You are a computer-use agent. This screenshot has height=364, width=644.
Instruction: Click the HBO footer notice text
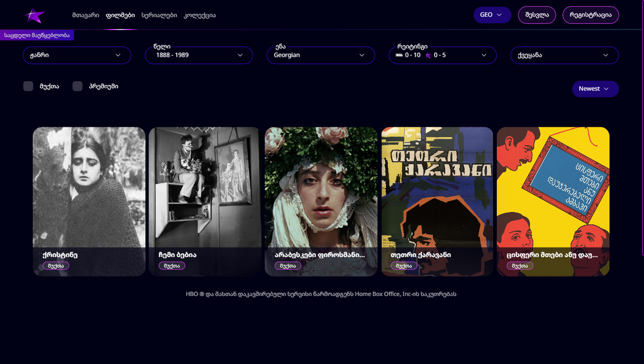tap(321, 294)
